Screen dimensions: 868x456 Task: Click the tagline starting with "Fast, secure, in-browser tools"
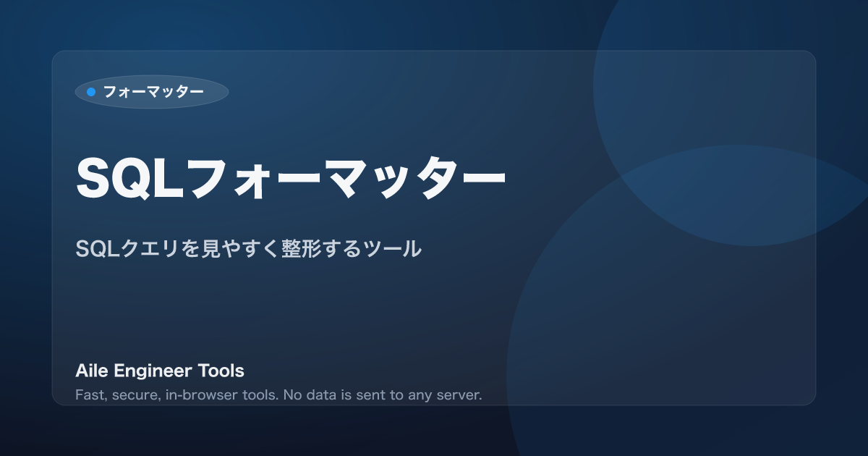coord(278,395)
